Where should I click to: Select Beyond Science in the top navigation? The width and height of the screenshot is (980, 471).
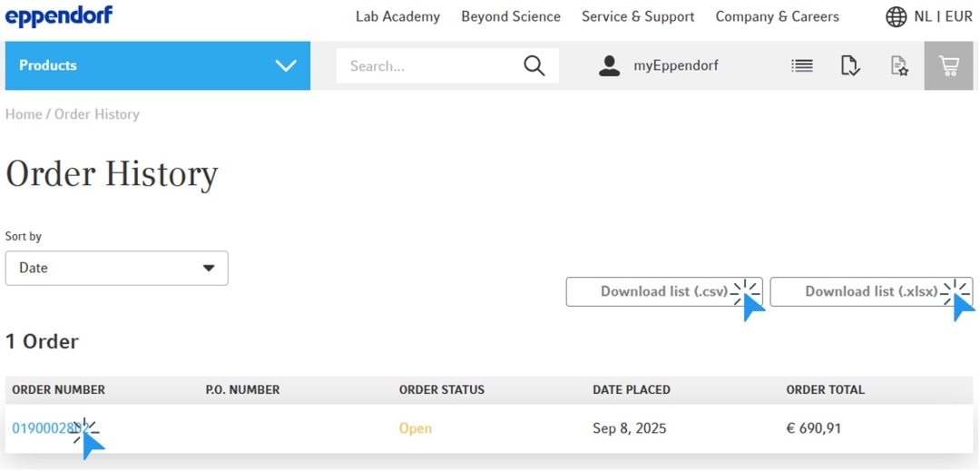[511, 16]
